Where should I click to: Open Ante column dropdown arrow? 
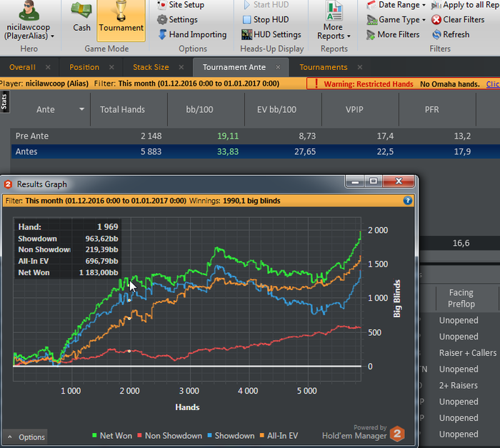(x=82, y=109)
